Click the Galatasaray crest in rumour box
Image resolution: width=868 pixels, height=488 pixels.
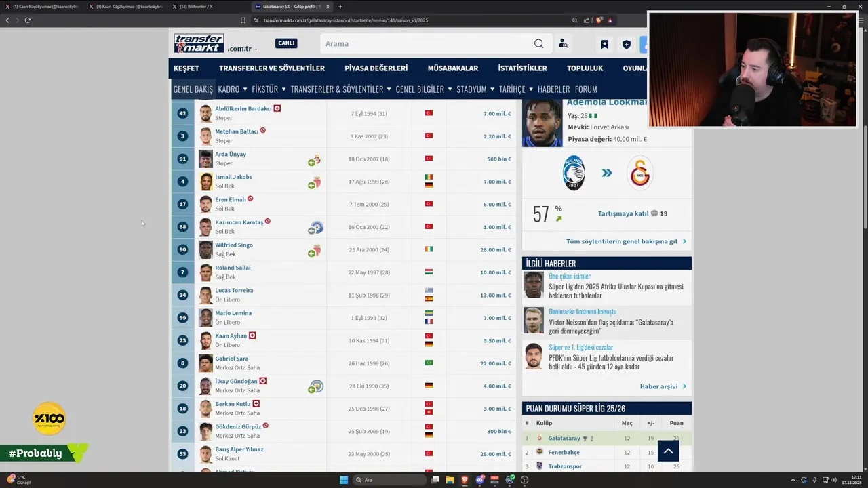(639, 173)
